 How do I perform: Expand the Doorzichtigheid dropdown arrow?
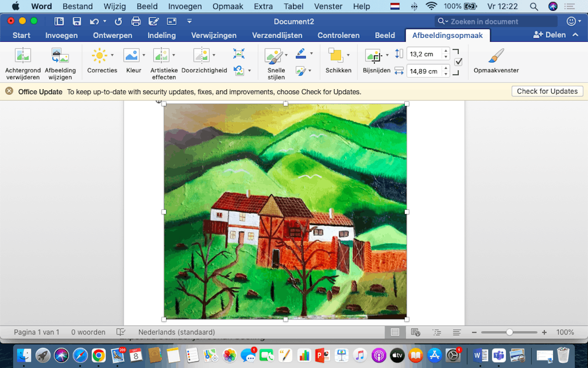[214, 55]
